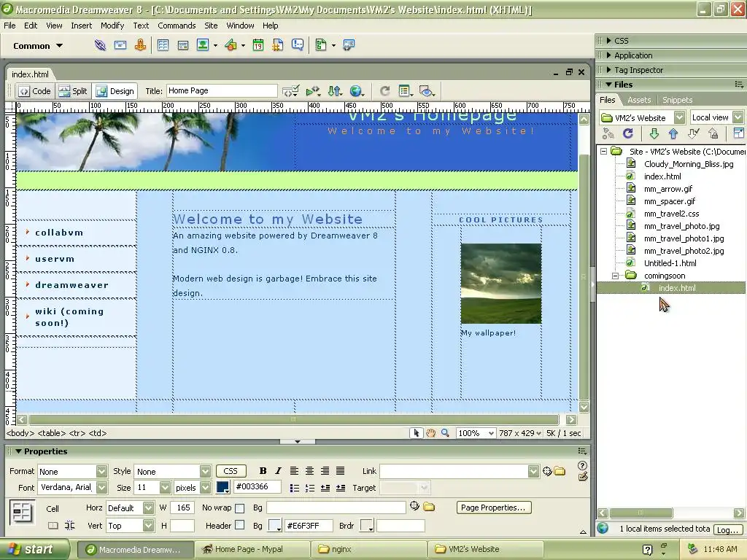Open the Modify menu
The width and height of the screenshot is (747, 560).
112,26
